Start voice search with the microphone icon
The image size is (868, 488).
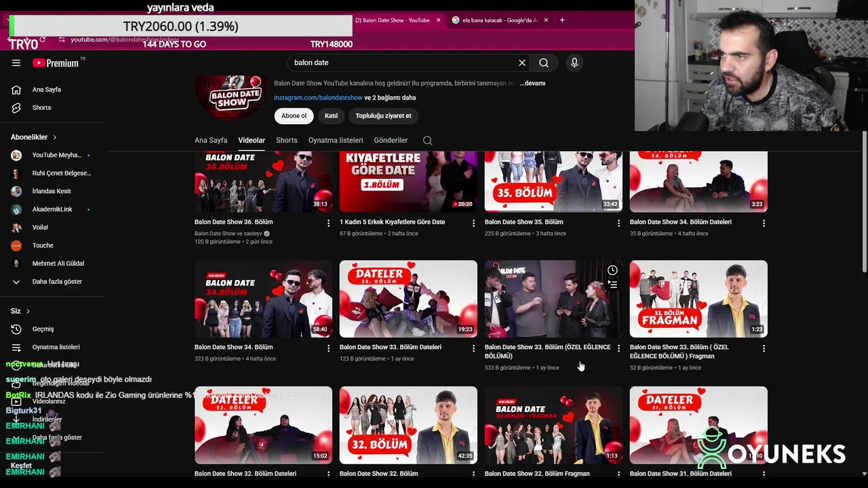click(574, 62)
